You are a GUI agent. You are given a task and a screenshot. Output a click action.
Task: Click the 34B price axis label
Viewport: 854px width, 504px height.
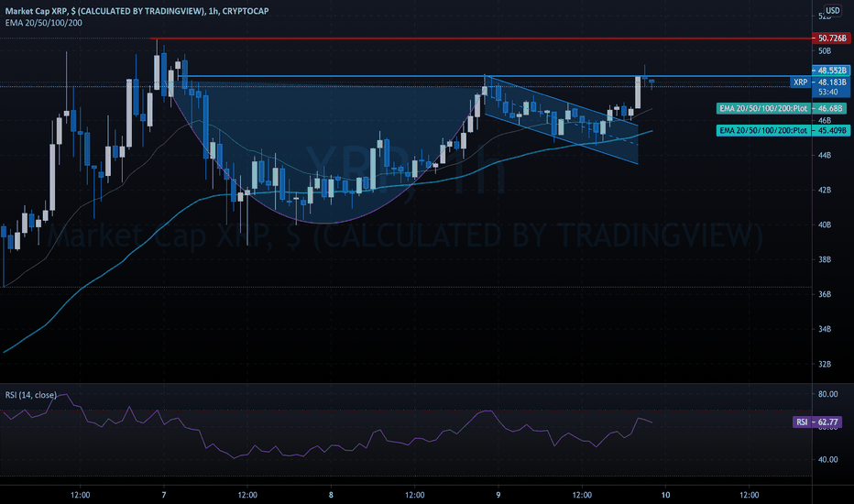[825, 329]
